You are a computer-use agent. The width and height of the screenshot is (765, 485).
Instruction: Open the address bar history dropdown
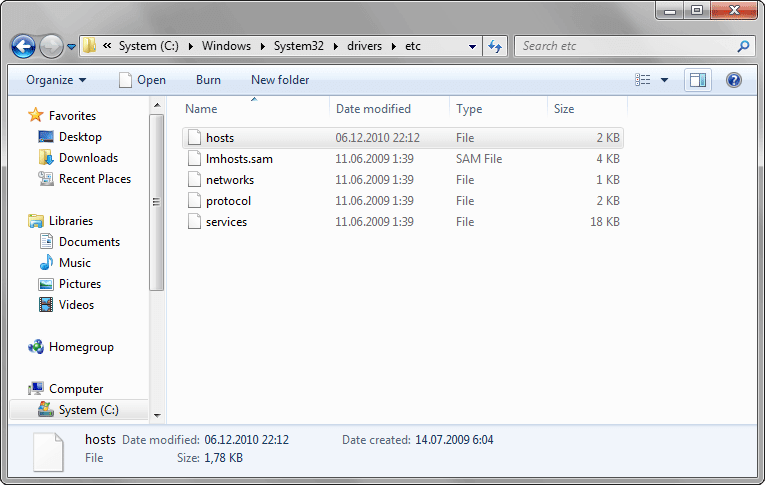[x=472, y=47]
